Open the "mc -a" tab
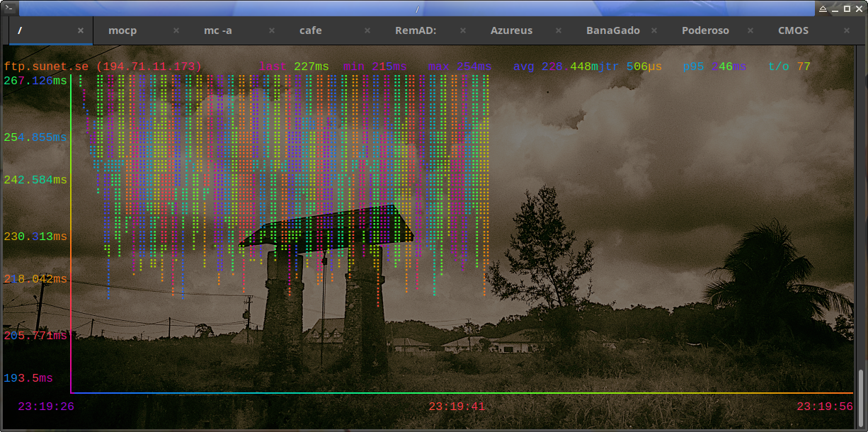The height and width of the screenshot is (432, 868). [x=217, y=31]
